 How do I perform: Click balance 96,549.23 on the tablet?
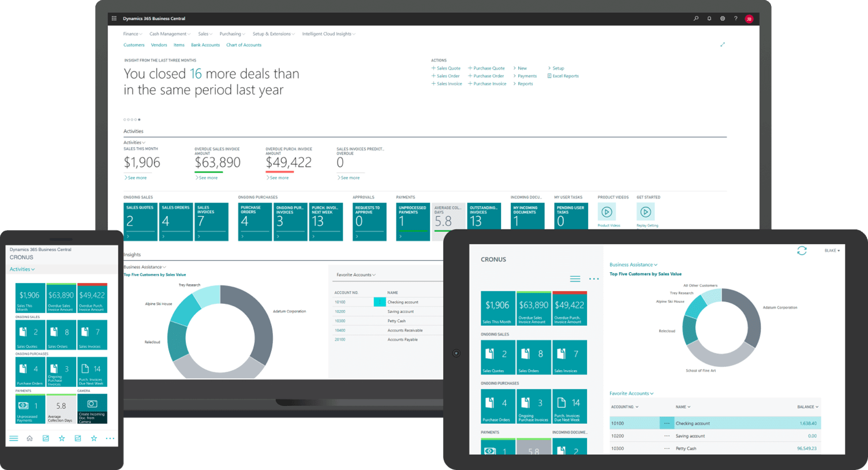807,449
